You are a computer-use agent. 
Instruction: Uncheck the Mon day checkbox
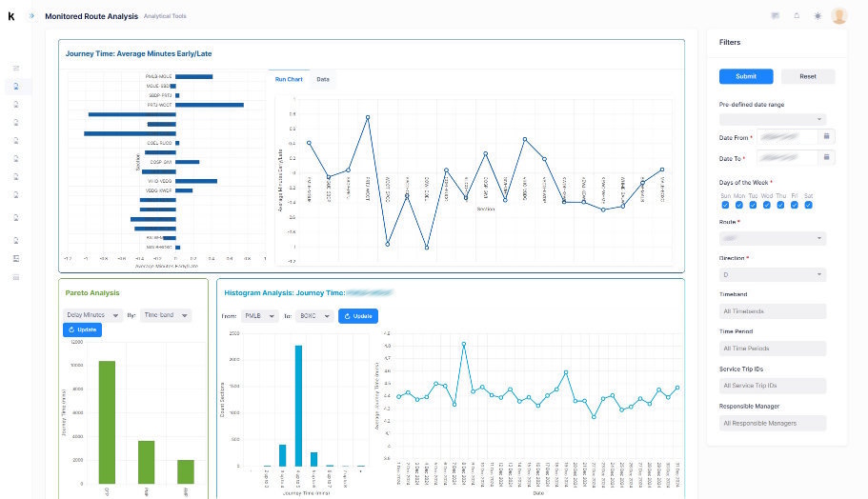tap(739, 205)
